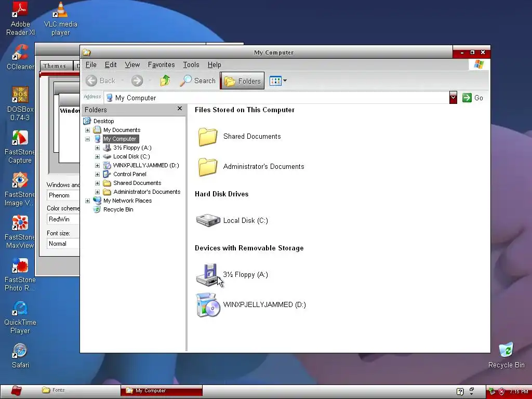The image size is (532, 399).
Task: Click the Up folder toolbar icon
Action: coord(165,81)
